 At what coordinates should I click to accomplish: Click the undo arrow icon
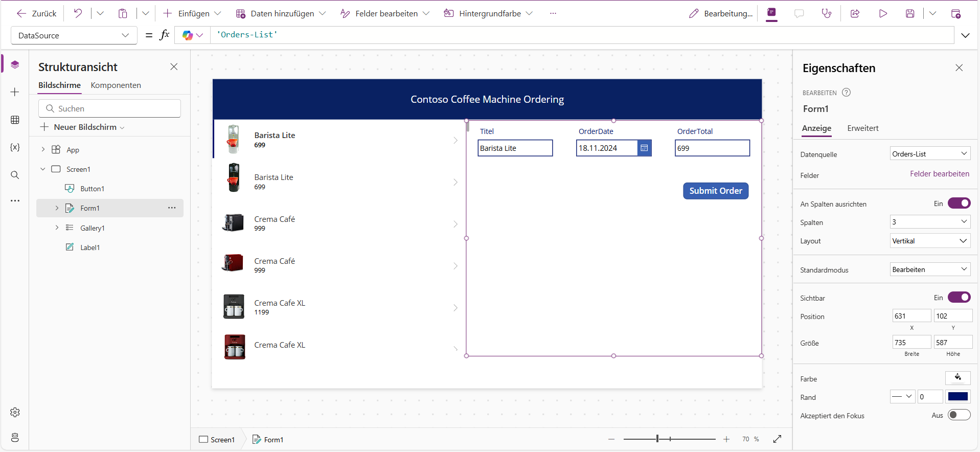click(78, 13)
